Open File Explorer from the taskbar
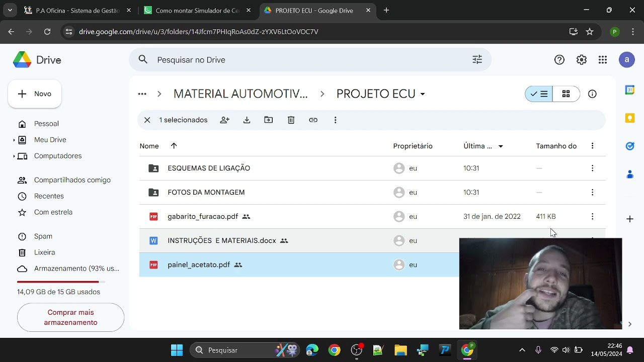Viewport: 644px width, 362px height. (x=400, y=350)
